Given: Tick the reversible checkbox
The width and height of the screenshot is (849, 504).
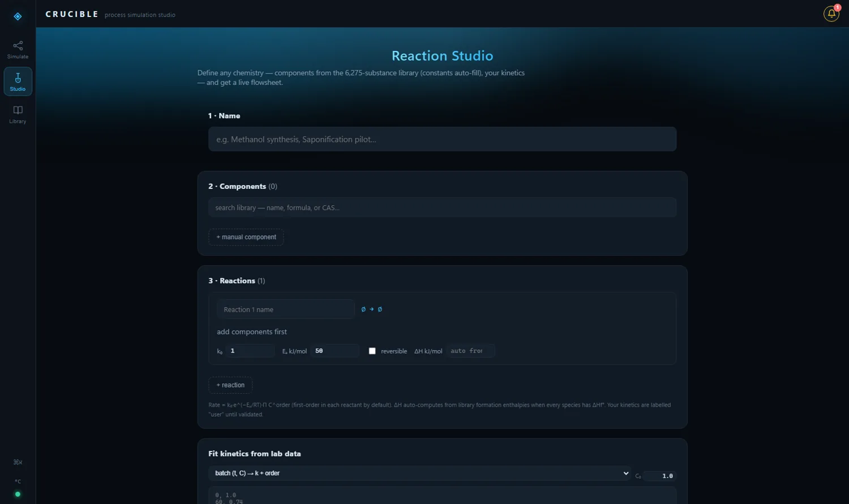Looking at the screenshot, I should pyautogui.click(x=372, y=351).
